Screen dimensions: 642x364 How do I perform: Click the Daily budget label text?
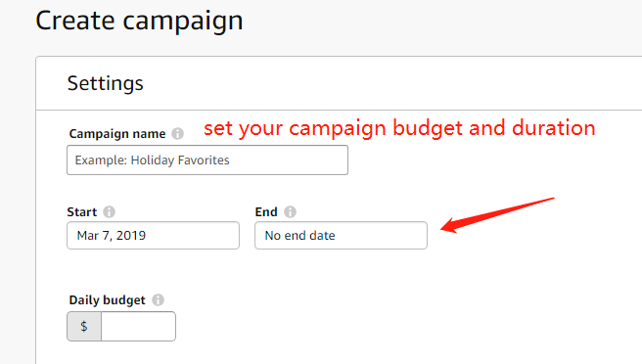click(107, 300)
